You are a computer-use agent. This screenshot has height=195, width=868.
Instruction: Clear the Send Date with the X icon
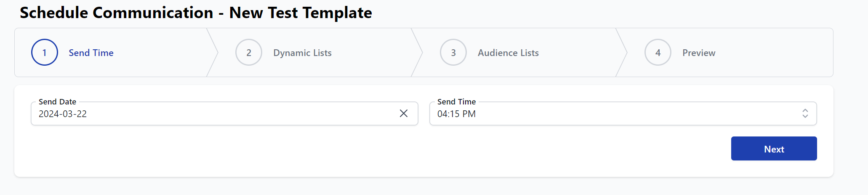click(404, 113)
